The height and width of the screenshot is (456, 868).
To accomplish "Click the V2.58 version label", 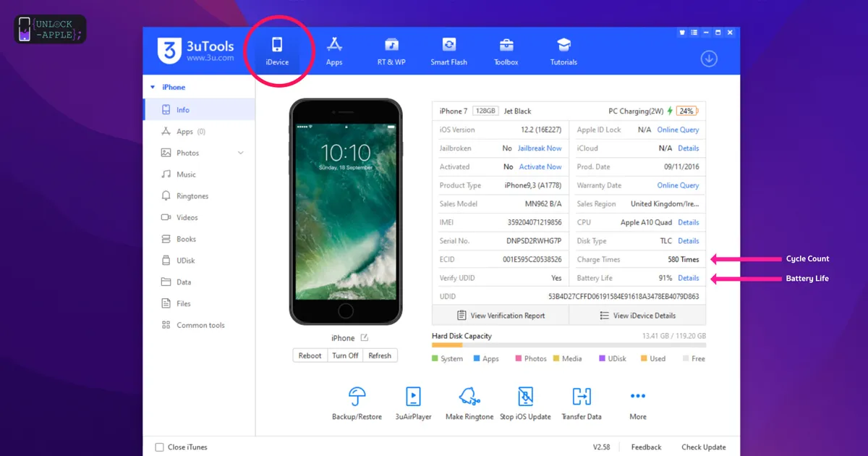I will 601,447.
